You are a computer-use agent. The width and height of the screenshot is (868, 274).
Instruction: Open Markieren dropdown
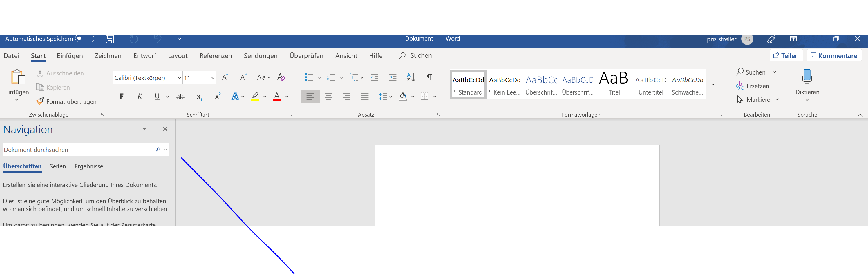coord(758,99)
